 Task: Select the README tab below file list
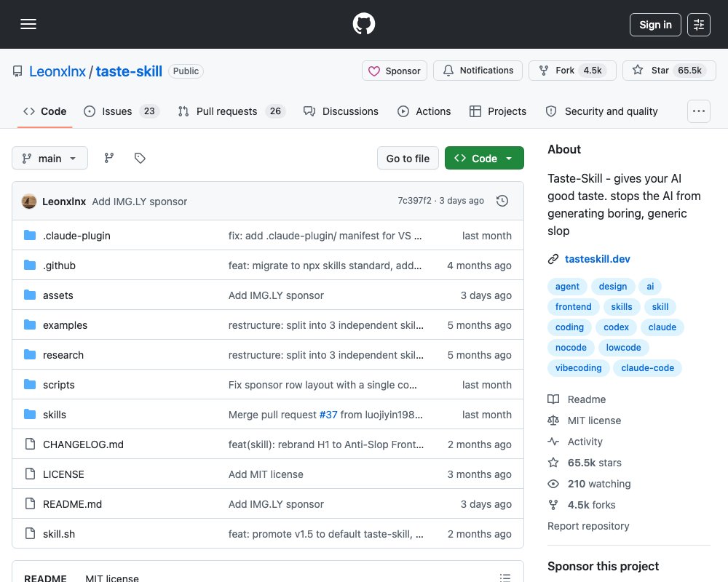click(45, 578)
